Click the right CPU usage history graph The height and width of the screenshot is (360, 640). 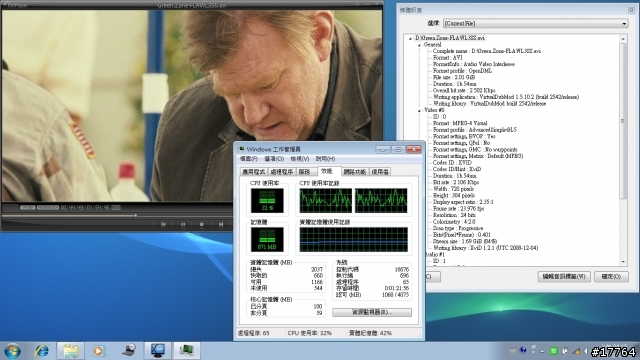click(x=381, y=200)
